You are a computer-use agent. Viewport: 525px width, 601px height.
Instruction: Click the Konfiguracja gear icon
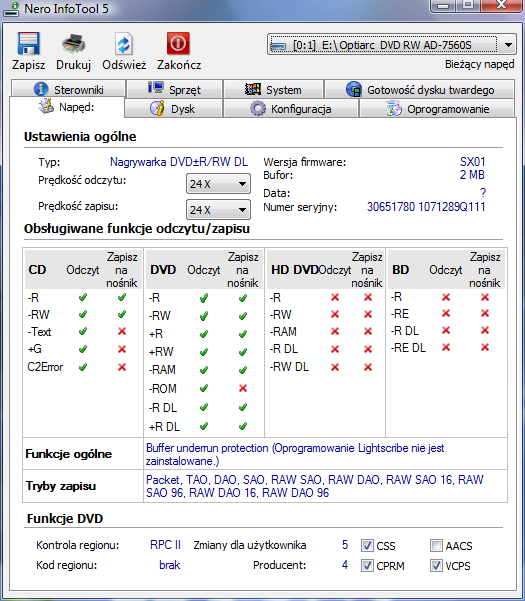click(258, 109)
